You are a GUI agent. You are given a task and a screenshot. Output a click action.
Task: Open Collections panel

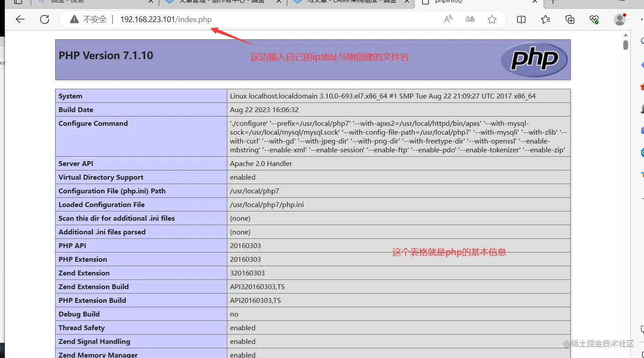click(x=570, y=19)
